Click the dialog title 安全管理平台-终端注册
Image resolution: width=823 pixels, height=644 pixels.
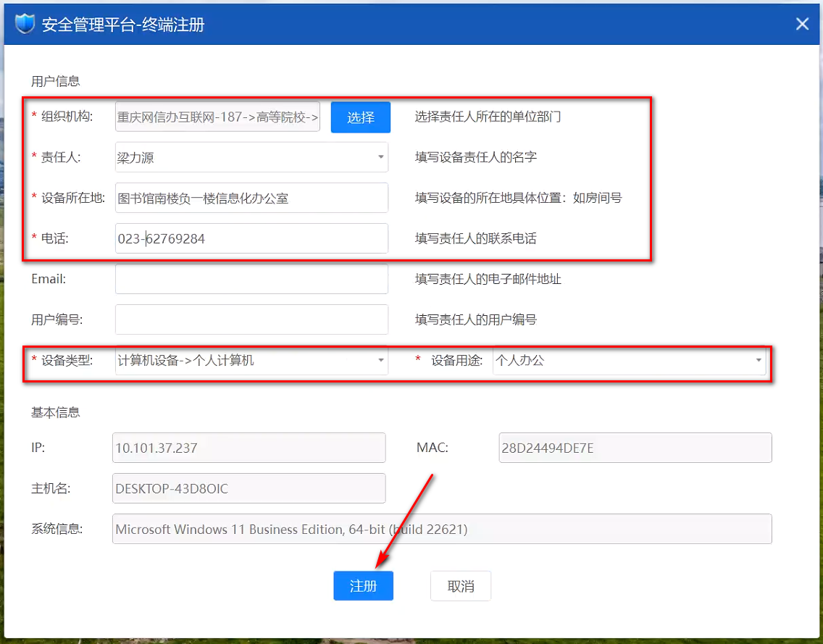point(123,25)
